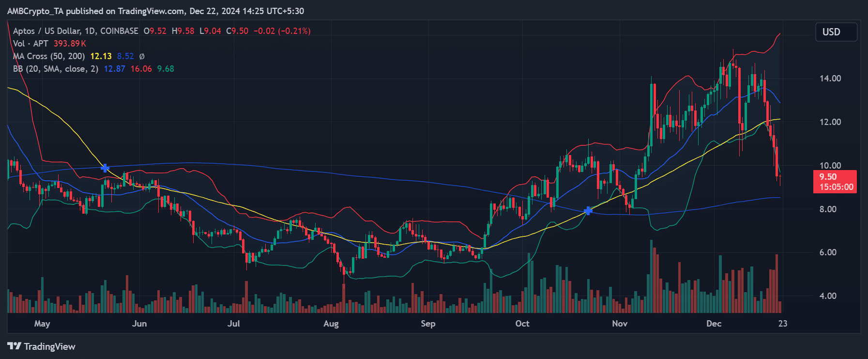Click the MA 50 value 12.13

click(101, 56)
